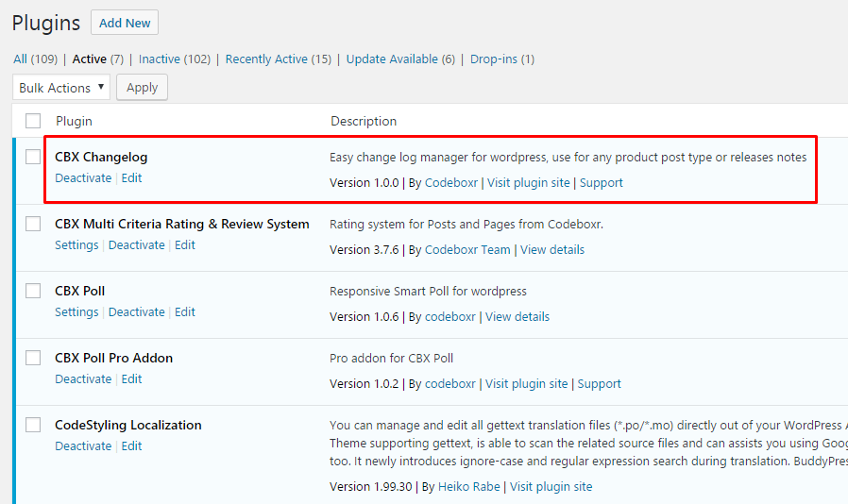Screen dimensions: 848x504
Task: Check the CBX Poll plugin checkbox
Action: click(33, 291)
